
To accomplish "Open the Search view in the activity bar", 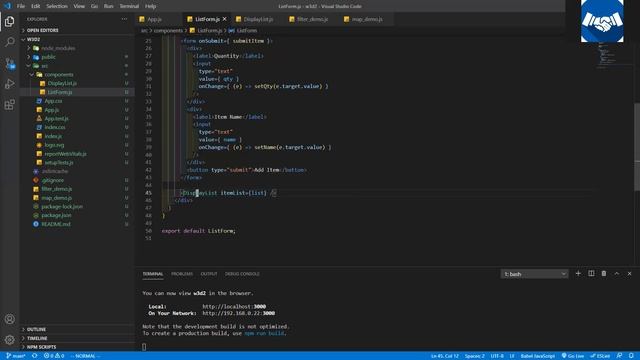I will (9, 42).
